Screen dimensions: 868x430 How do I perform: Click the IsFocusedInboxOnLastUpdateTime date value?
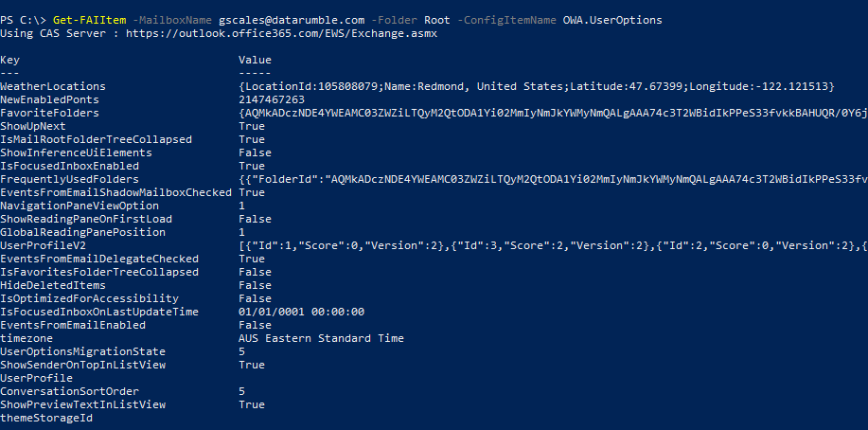(302, 312)
